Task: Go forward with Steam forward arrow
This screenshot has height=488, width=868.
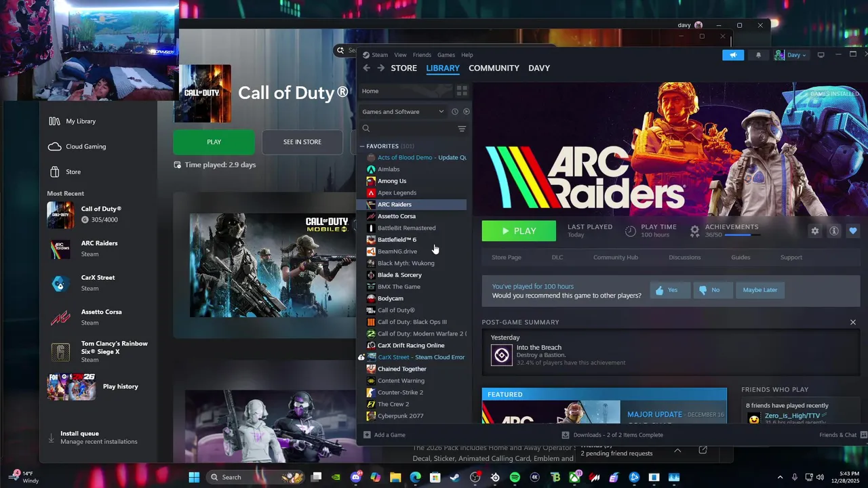Action: (x=380, y=68)
